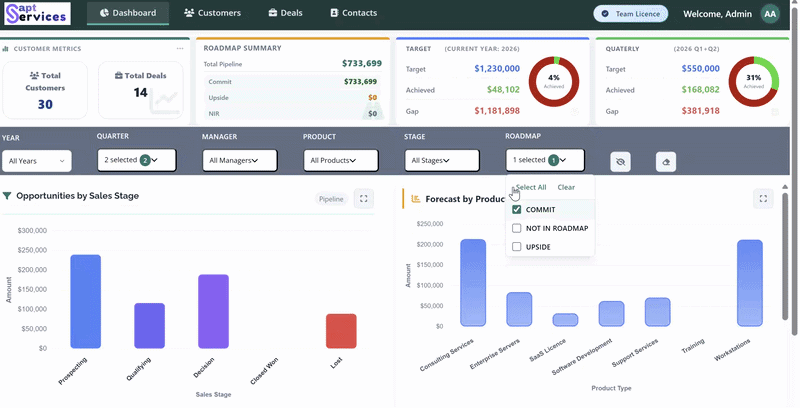Click the chart icon beside Forecast title
800x408 pixels.
tap(416, 199)
